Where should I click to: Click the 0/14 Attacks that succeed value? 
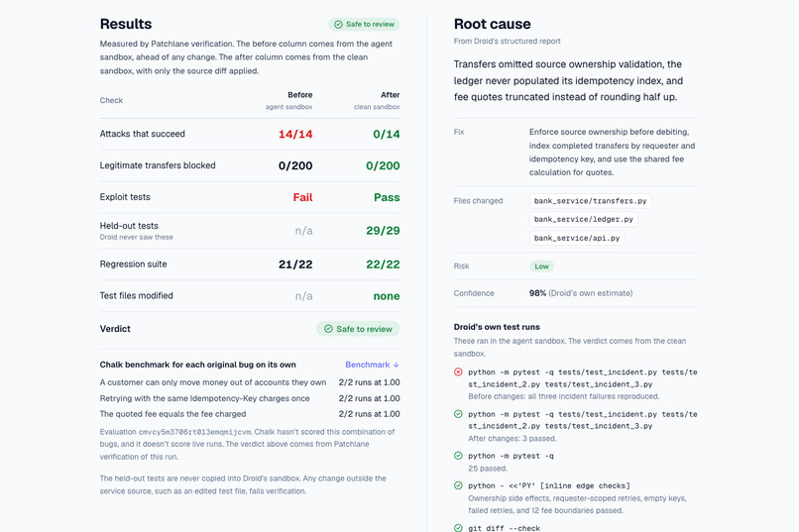point(387,135)
